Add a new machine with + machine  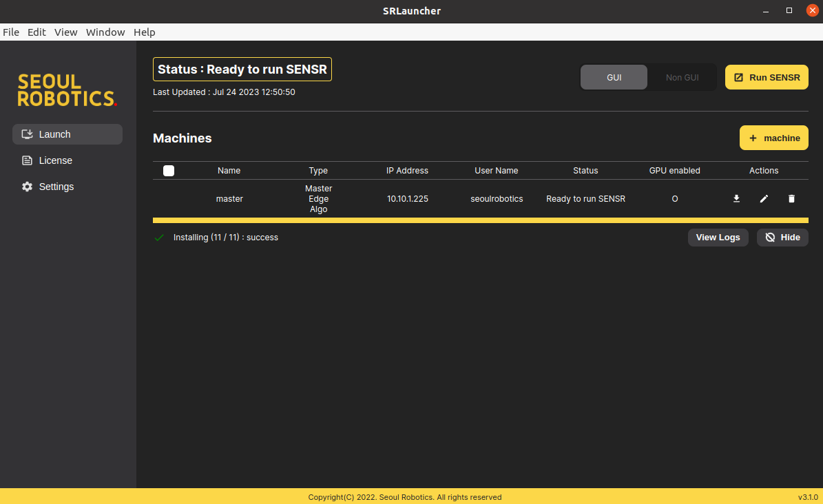773,138
